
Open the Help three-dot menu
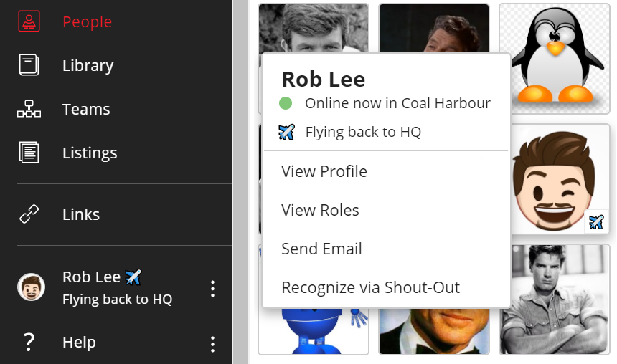(212, 344)
